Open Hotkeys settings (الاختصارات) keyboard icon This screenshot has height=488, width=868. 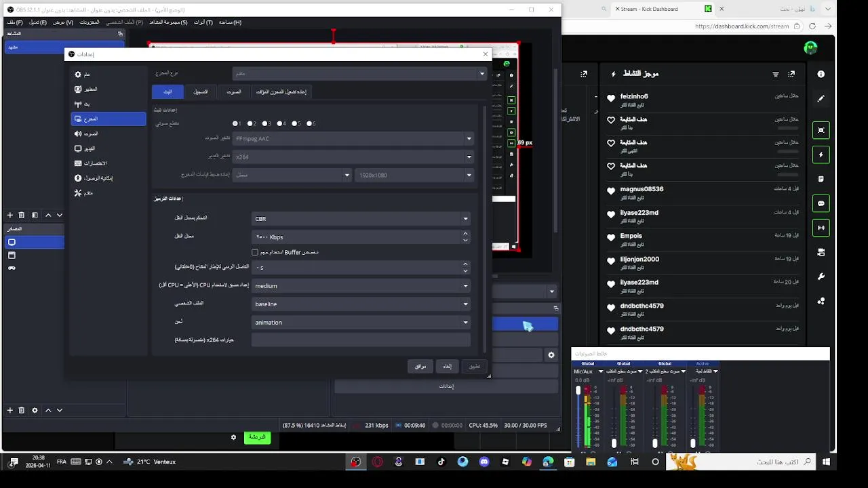click(78, 163)
